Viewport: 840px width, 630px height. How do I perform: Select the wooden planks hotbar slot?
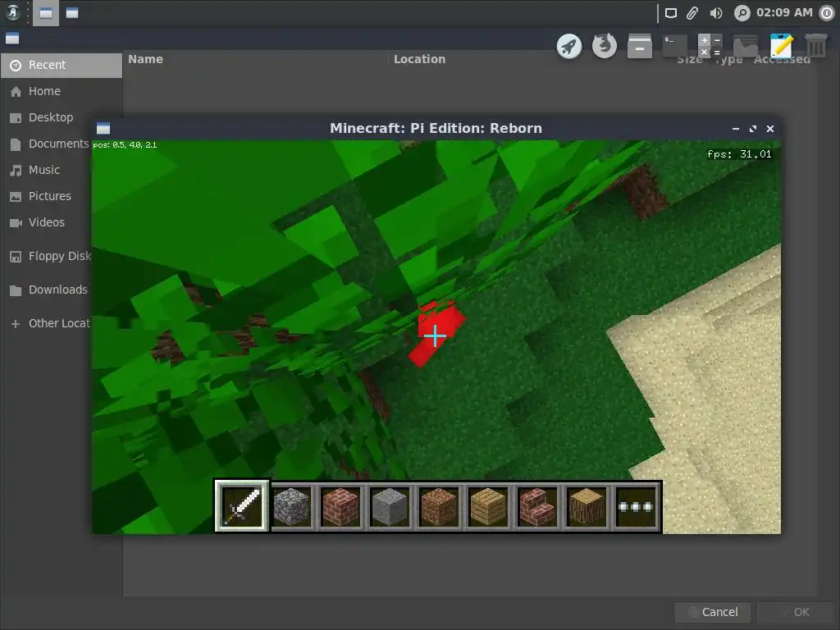point(489,506)
